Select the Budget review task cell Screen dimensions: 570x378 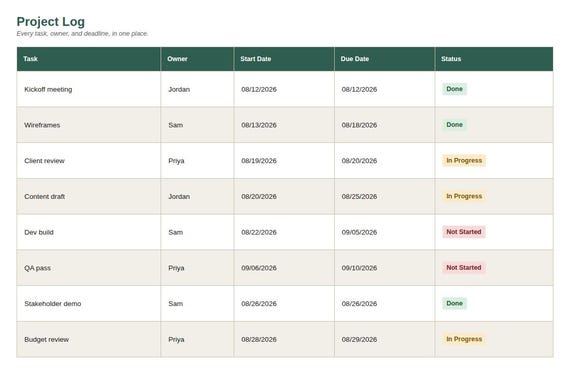[x=88, y=339]
